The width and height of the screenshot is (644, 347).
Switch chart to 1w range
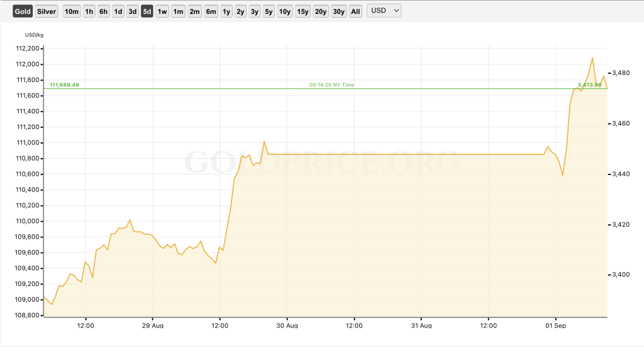tap(162, 11)
